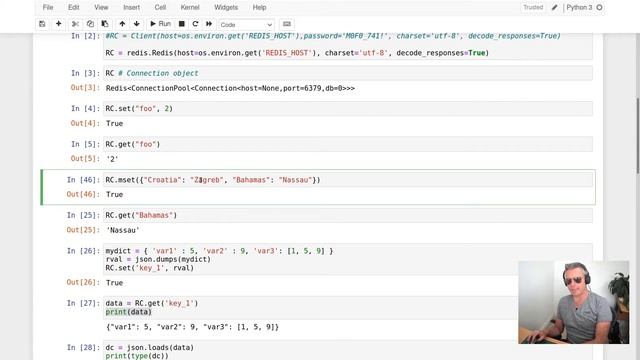This screenshot has width=640, height=360.
Task: Click into the RC.get("Bahamas") cell
Action: pyautogui.click(x=348, y=215)
